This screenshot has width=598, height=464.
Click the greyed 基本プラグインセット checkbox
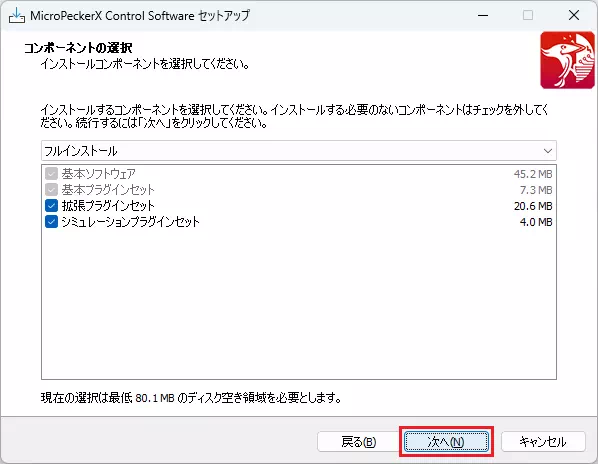pos(51,189)
